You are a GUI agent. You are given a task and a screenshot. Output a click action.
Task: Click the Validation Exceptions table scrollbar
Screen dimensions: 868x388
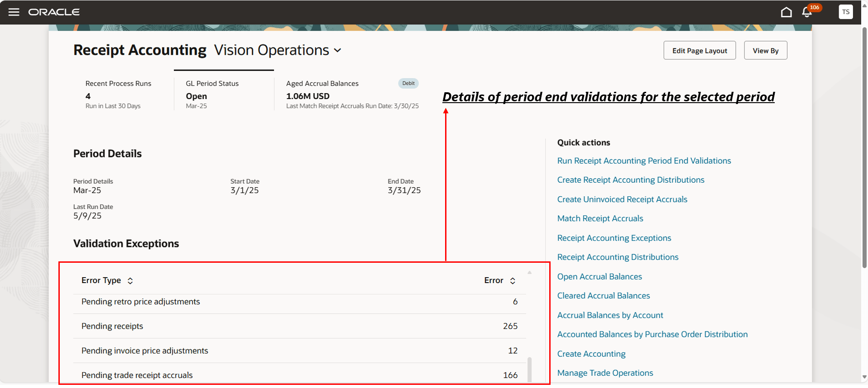[x=529, y=370]
